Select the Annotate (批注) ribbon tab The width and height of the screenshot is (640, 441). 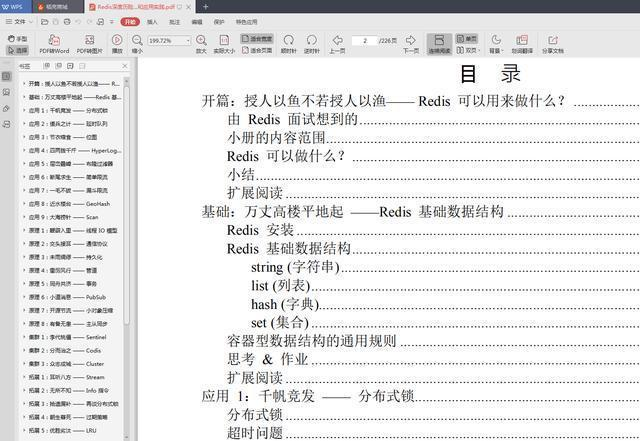tap(174, 22)
